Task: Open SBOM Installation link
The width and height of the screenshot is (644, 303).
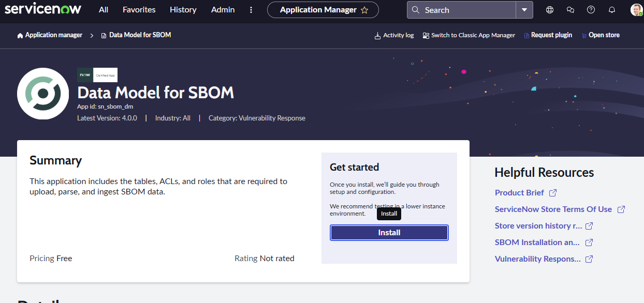Action: (x=537, y=242)
